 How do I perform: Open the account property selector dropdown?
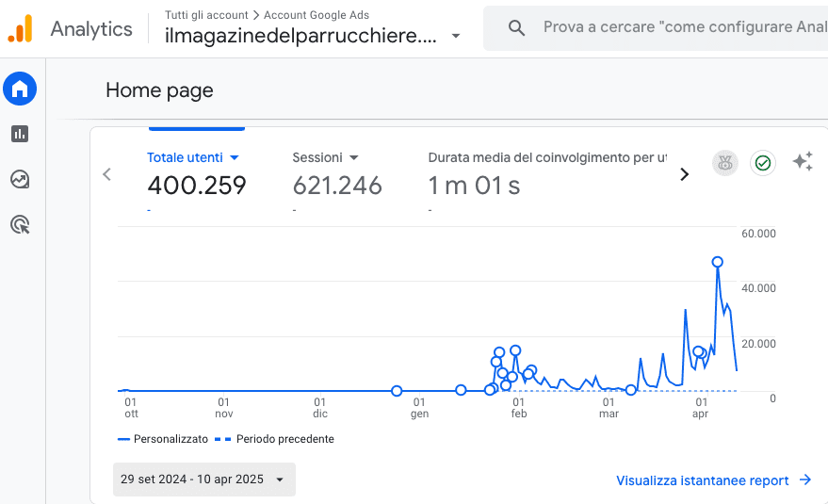[456, 37]
